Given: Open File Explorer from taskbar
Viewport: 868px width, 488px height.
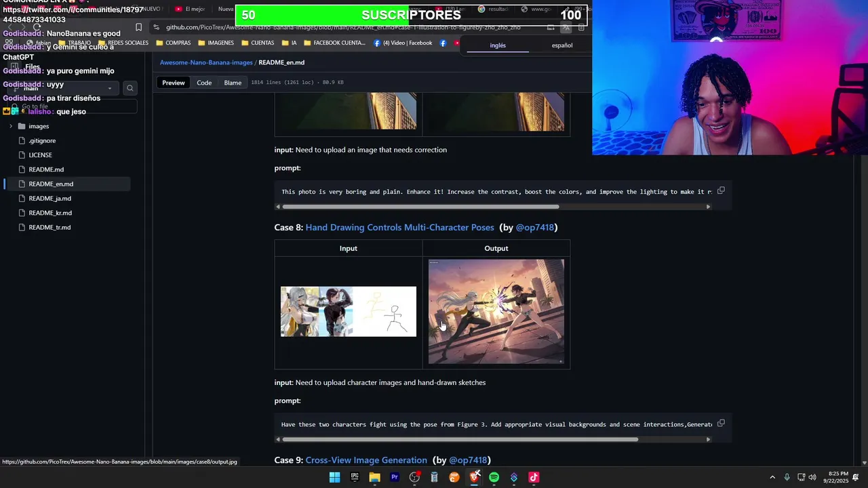Looking at the screenshot, I should coord(374,477).
